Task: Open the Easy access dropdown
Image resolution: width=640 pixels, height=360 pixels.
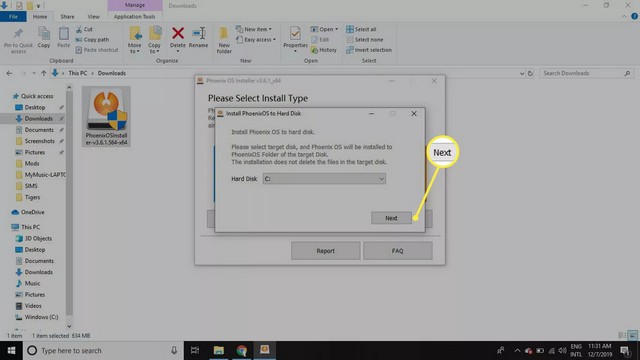Action: 256,40
